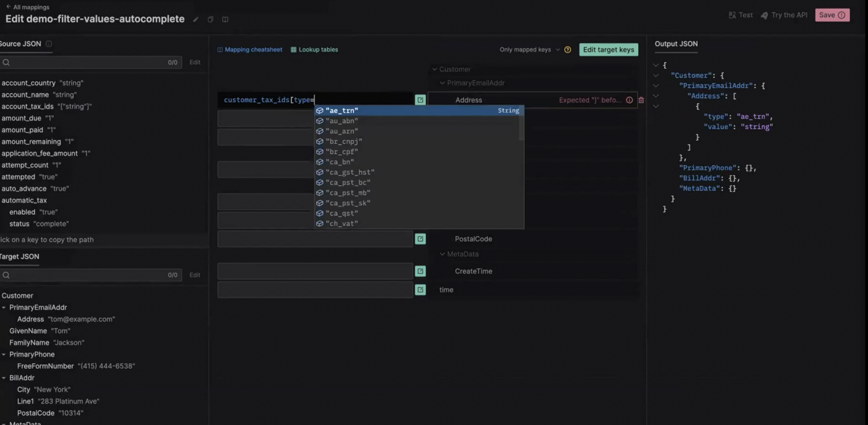The image size is (868, 425).
Task: Click the Edit target keys button
Action: coord(608,50)
